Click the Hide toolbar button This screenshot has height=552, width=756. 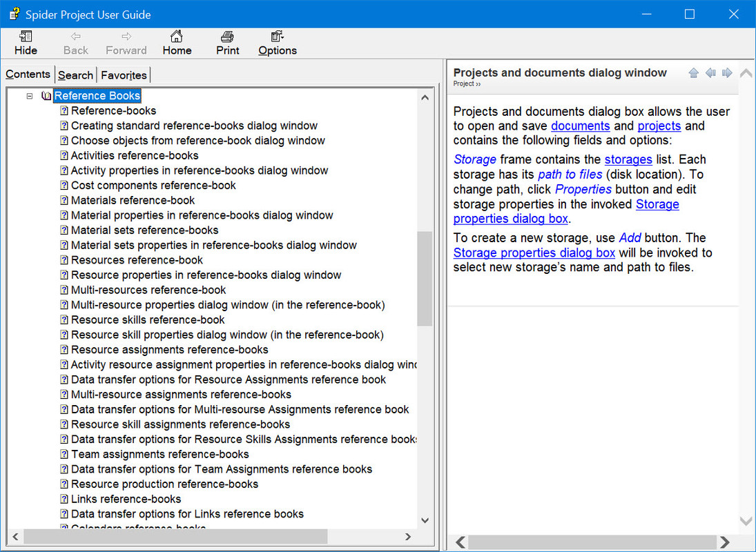pyautogui.click(x=26, y=43)
